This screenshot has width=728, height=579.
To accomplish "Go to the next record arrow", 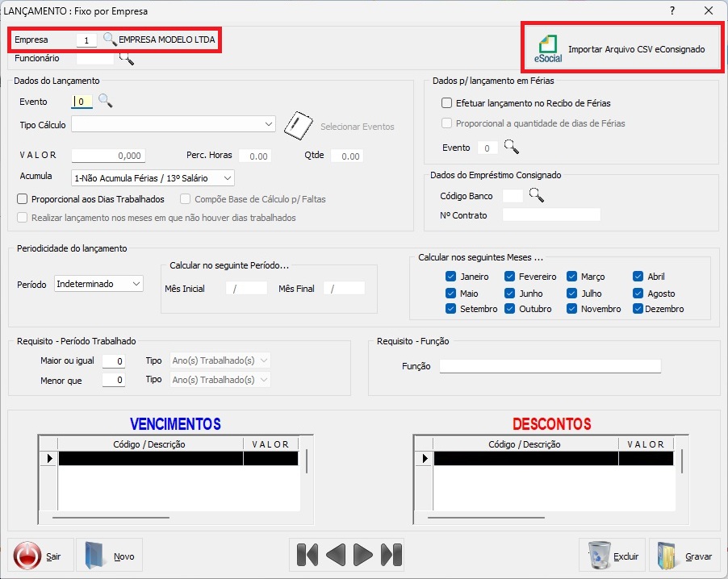I will tap(363, 555).
